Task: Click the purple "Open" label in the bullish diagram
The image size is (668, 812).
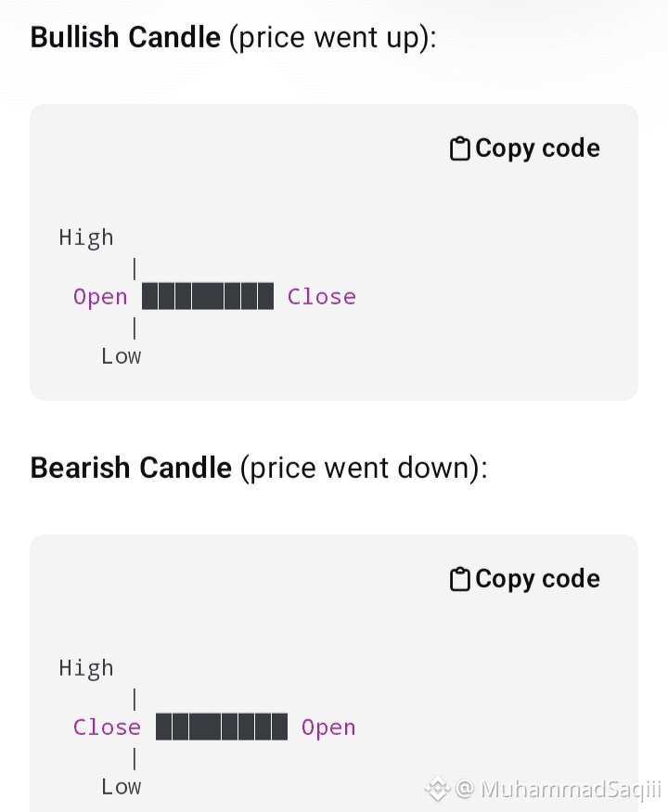Action: coord(100,297)
